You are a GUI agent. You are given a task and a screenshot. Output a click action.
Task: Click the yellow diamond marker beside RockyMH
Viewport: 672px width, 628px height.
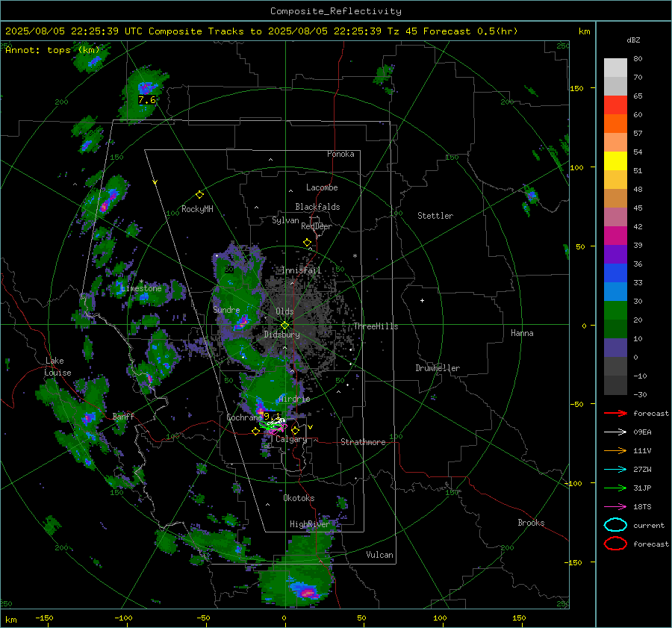pyautogui.click(x=199, y=195)
